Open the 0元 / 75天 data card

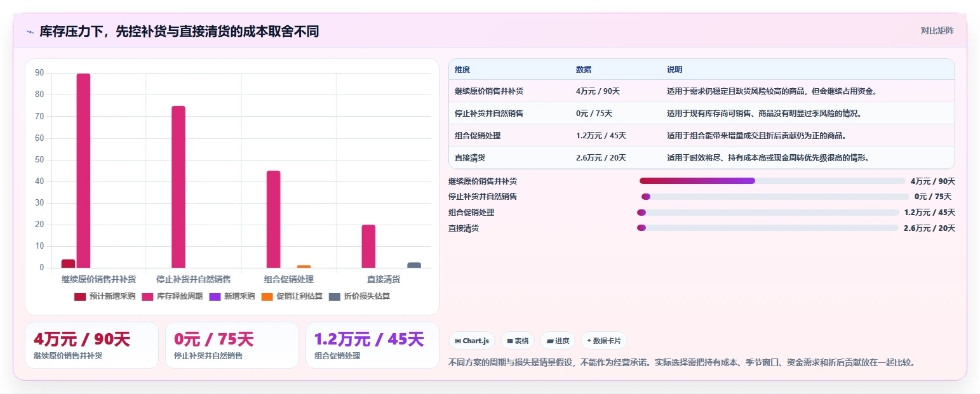coord(232,345)
